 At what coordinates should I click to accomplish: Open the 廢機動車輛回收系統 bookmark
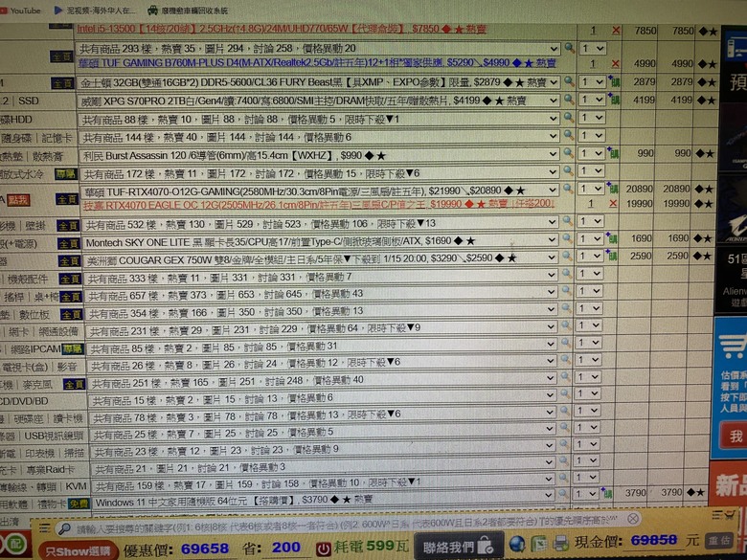click(188, 10)
